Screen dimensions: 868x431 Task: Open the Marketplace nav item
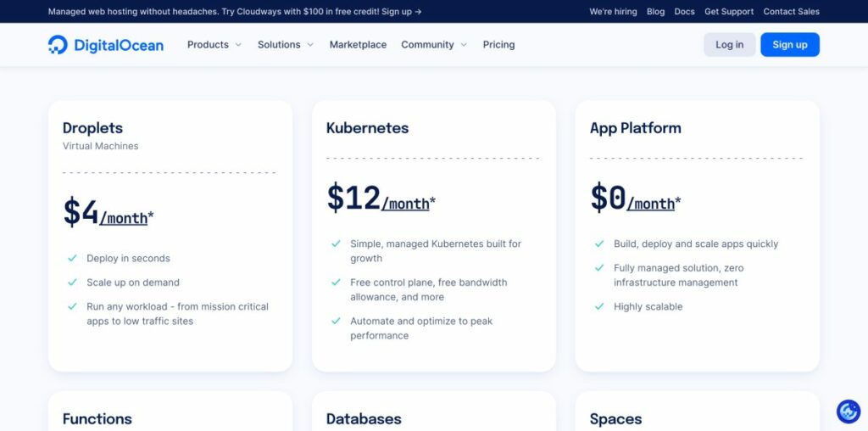(359, 45)
